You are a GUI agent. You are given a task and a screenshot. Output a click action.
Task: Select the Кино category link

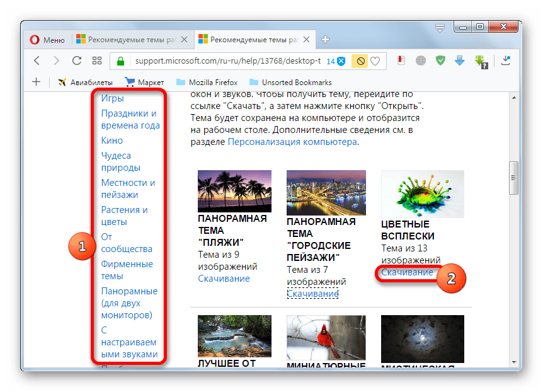pyautogui.click(x=112, y=141)
